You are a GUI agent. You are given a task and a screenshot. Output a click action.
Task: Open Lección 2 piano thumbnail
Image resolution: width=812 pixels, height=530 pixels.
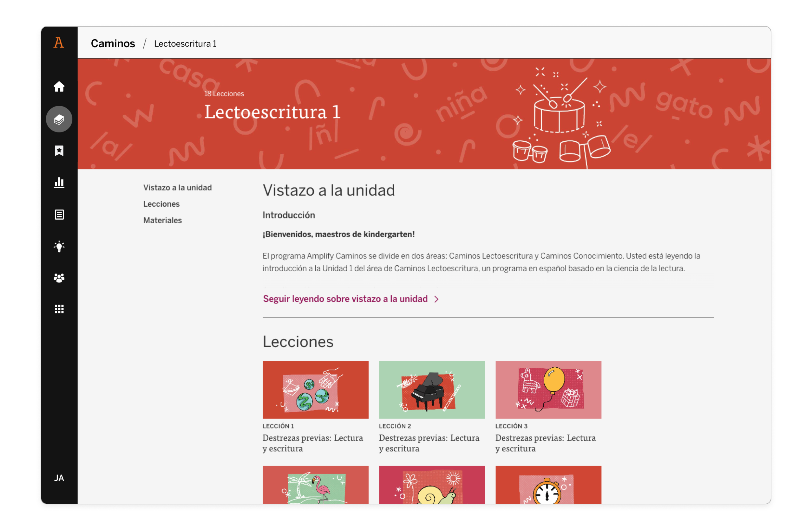pos(432,390)
